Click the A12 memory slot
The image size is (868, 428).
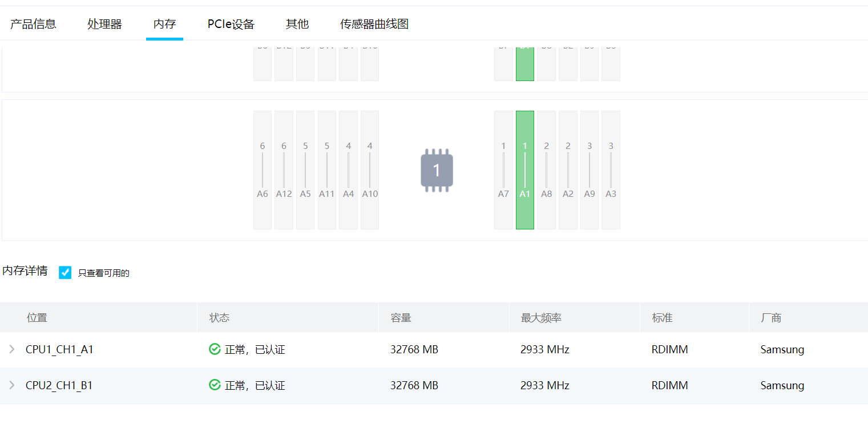(284, 170)
